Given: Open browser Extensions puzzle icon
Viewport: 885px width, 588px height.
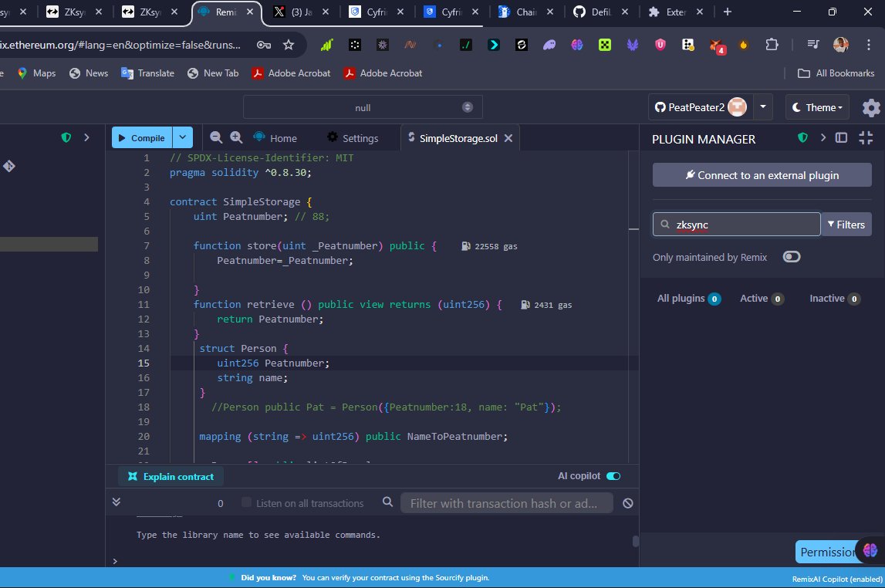Looking at the screenshot, I should click(772, 45).
